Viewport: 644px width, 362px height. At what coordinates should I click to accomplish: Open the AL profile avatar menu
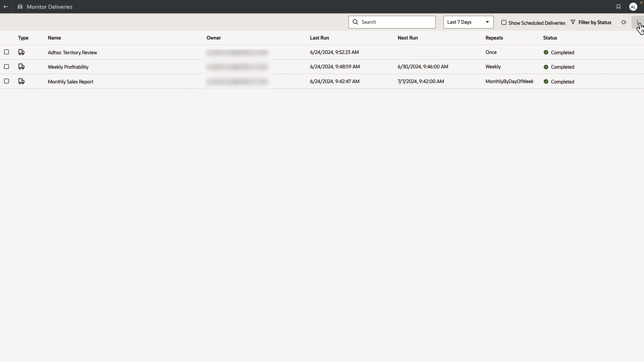coord(633,7)
